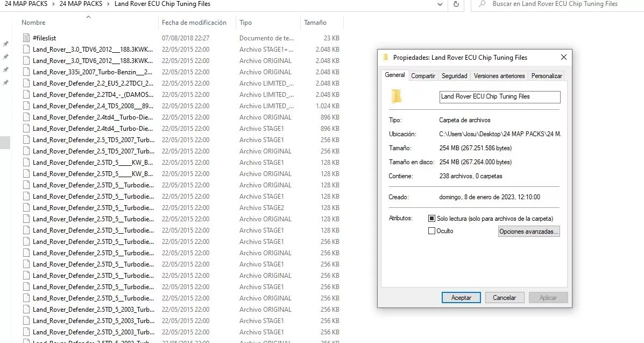Click the folder icon in the Properties title bar
This screenshot has height=343, width=644.
point(385,58)
